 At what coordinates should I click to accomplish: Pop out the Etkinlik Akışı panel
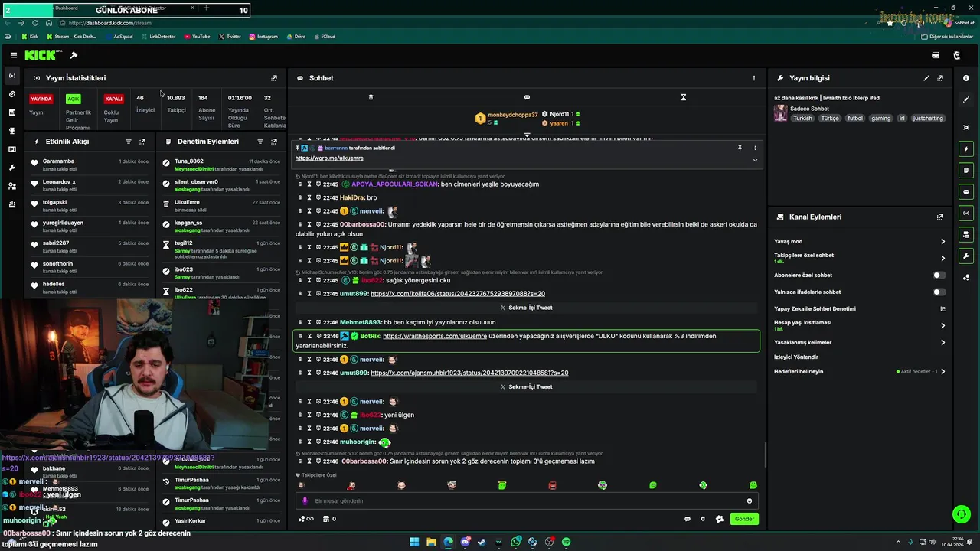point(142,142)
